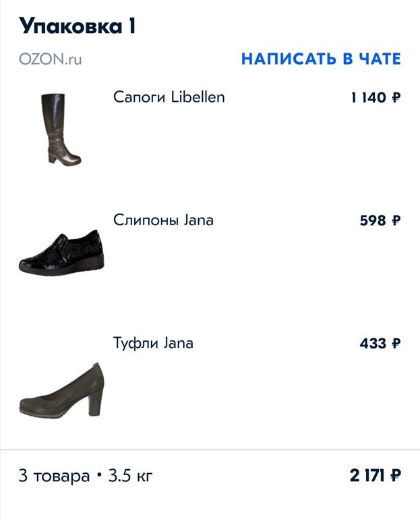This screenshot has width=420, height=519.
Task: Open the Слипоны Jana item
Action: (164, 220)
